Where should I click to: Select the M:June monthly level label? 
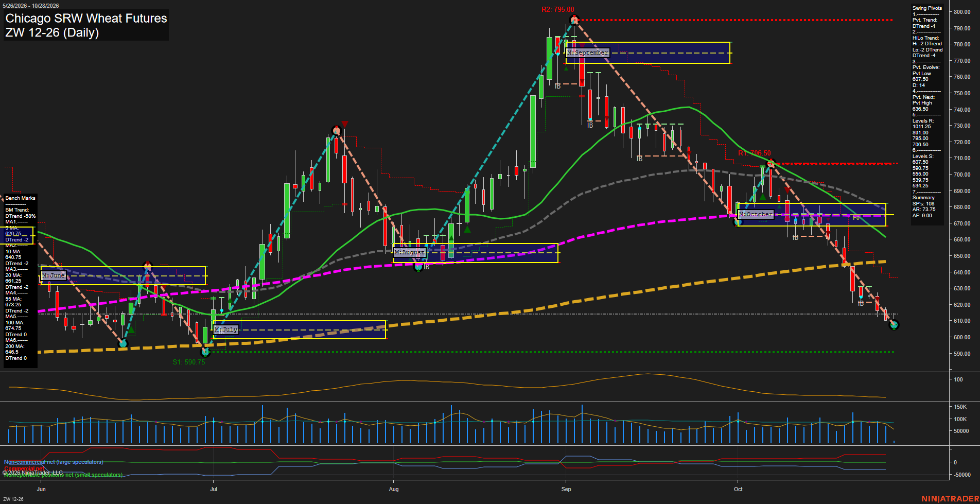click(x=54, y=276)
